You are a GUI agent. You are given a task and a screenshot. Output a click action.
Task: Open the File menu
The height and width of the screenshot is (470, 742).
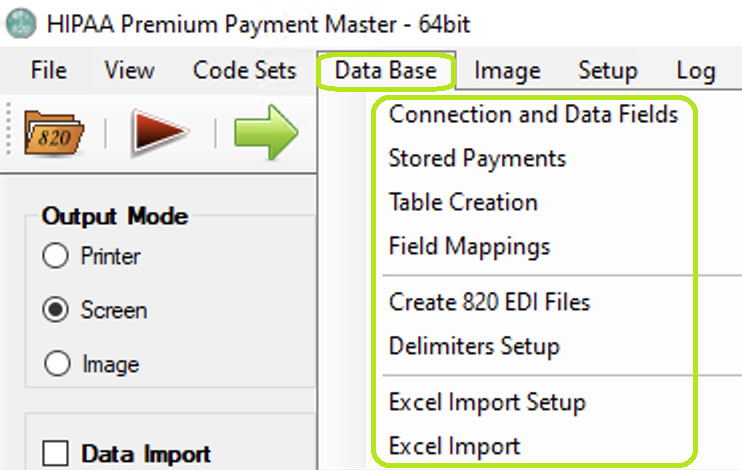pyautogui.click(x=49, y=71)
